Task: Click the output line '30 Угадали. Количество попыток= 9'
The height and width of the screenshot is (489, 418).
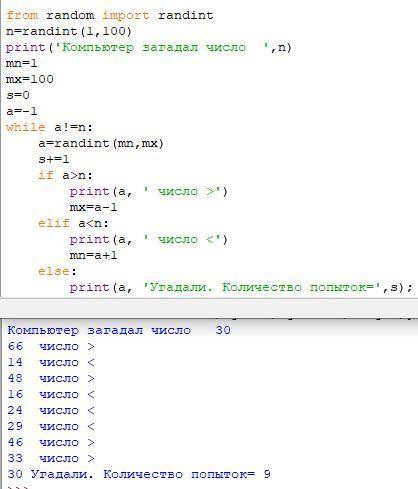Action: click(139, 474)
